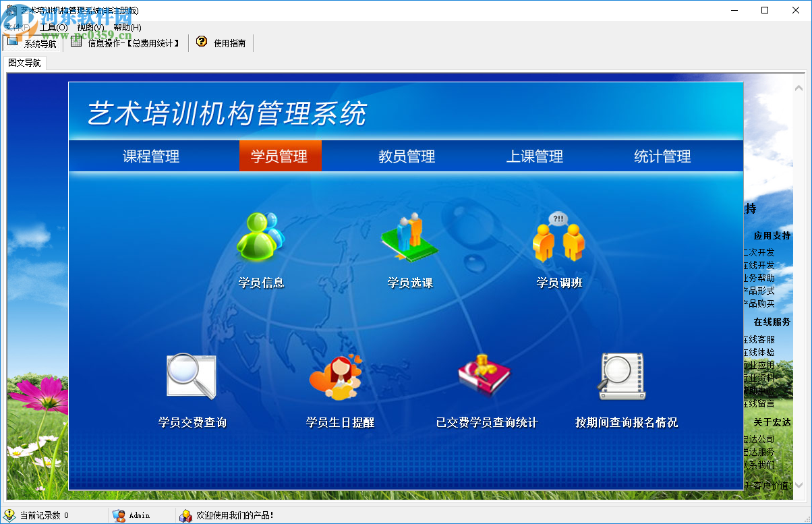Switch to the 教员管理 tab
Viewport: 812px width, 524px height.
(x=406, y=156)
